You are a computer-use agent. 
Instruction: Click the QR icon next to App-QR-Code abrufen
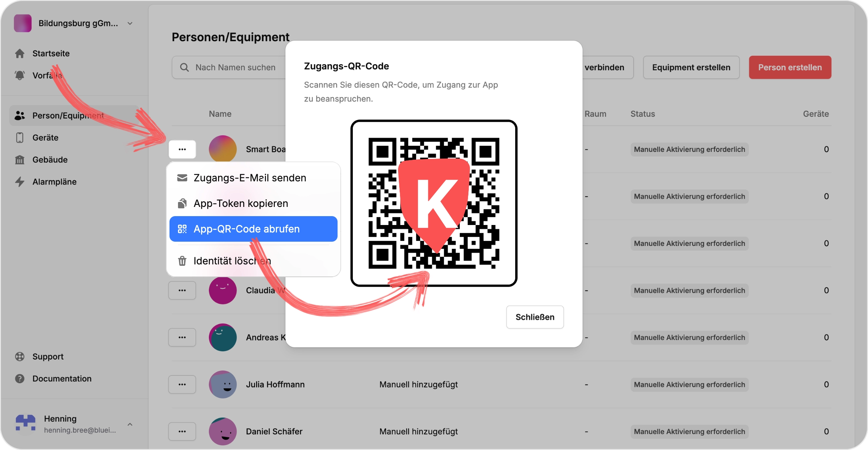click(x=182, y=229)
